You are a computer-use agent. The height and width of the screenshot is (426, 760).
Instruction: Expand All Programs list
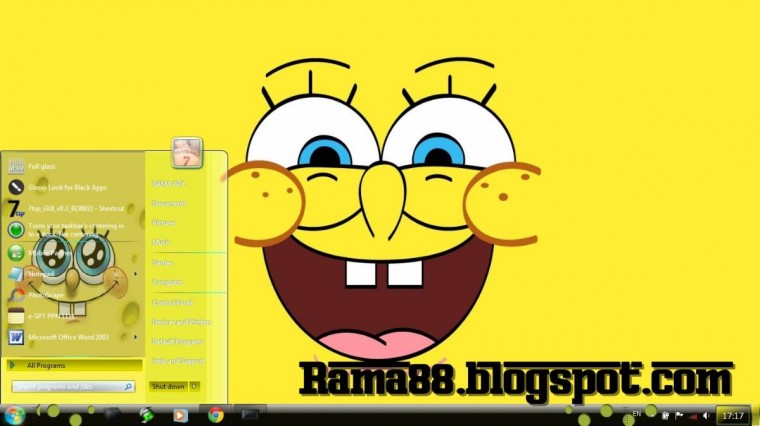[75, 365]
